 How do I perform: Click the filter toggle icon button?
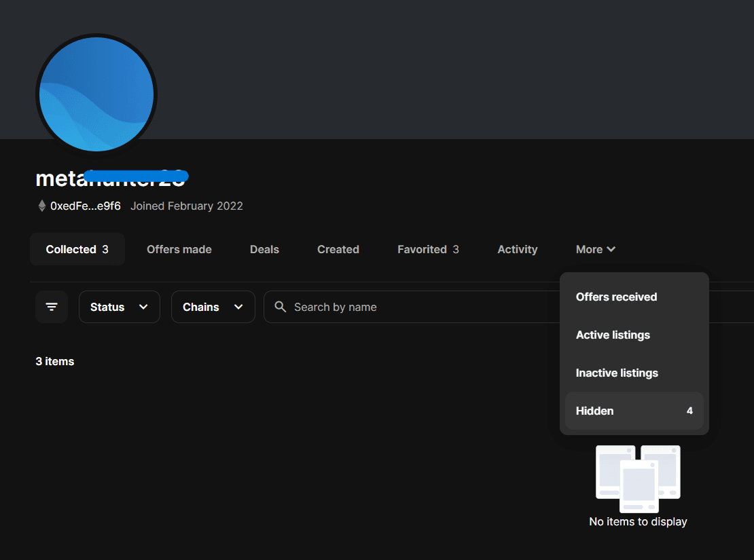click(52, 307)
